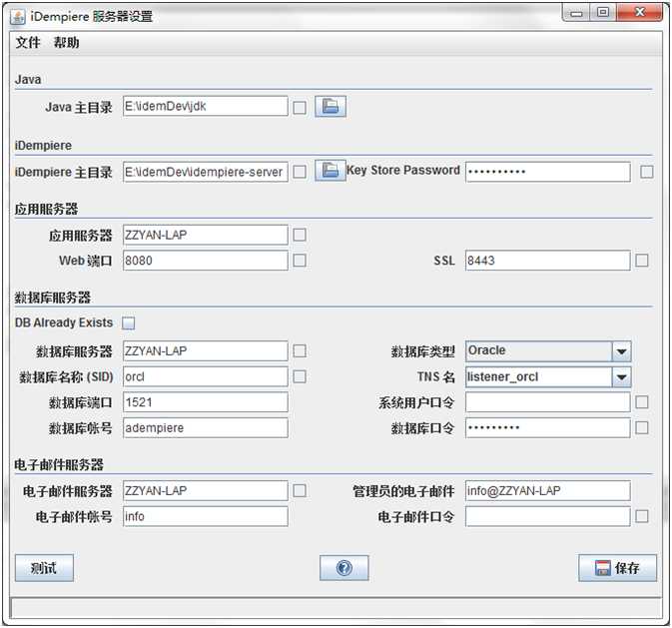Click the save disk icon on 保存

[x=602, y=568]
